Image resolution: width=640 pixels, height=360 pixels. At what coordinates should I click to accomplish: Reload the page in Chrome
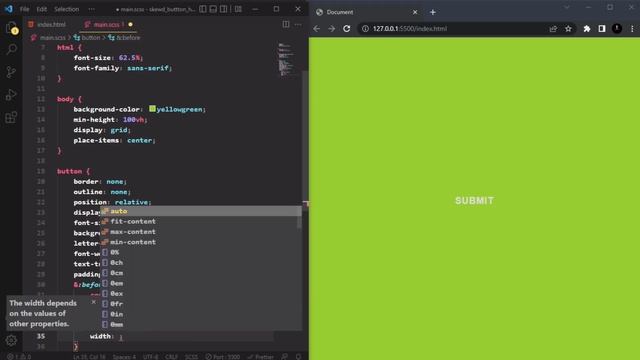pos(347,29)
